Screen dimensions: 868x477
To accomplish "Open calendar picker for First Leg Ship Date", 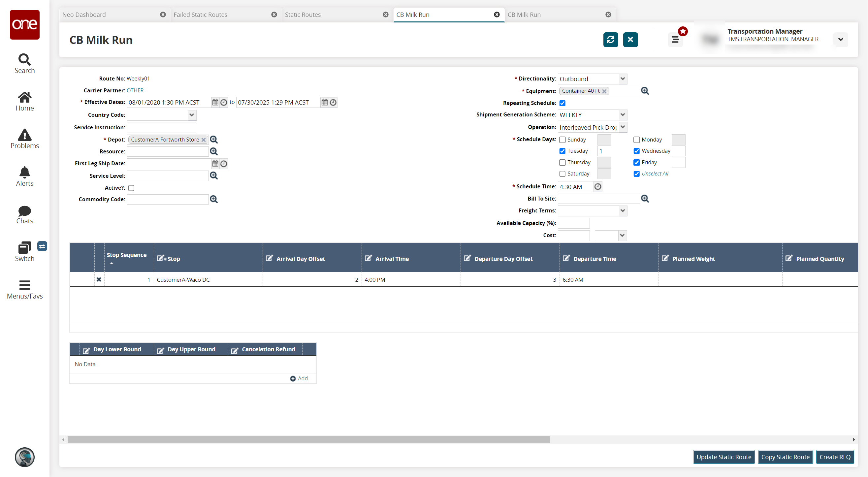I will (x=215, y=164).
